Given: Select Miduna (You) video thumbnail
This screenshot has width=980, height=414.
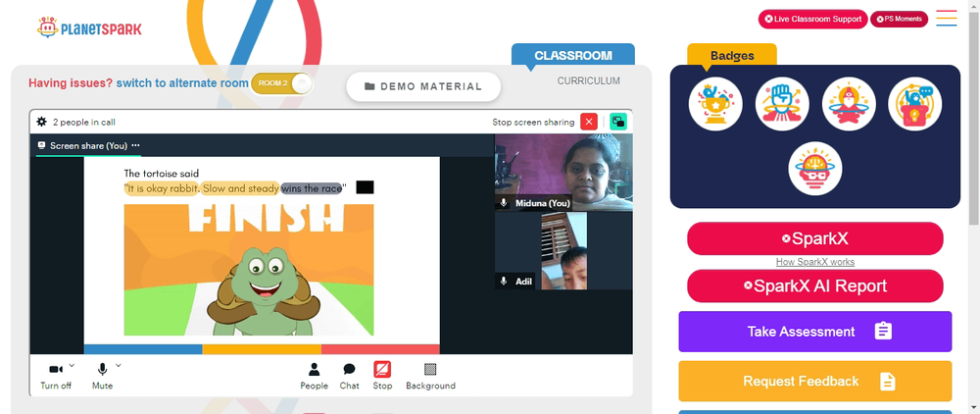Looking at the screenshot, I should 563,173.
